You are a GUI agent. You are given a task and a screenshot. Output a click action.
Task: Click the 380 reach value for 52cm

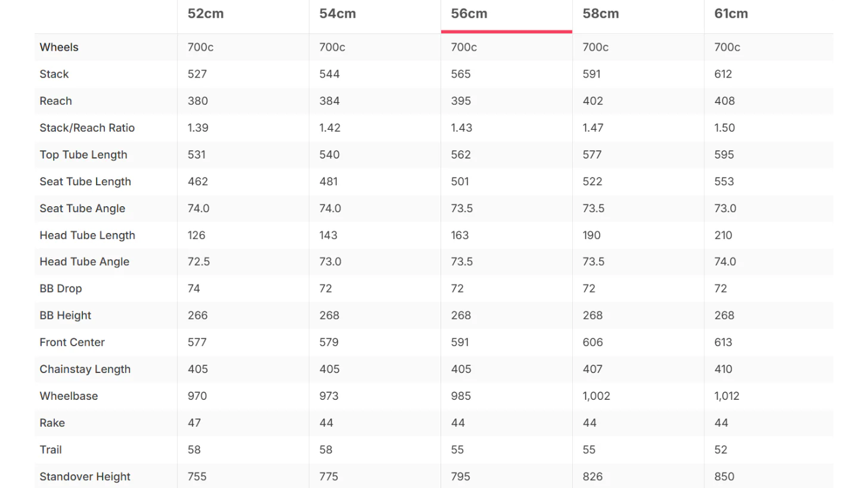pyautogui.click(x=198, y=101)
